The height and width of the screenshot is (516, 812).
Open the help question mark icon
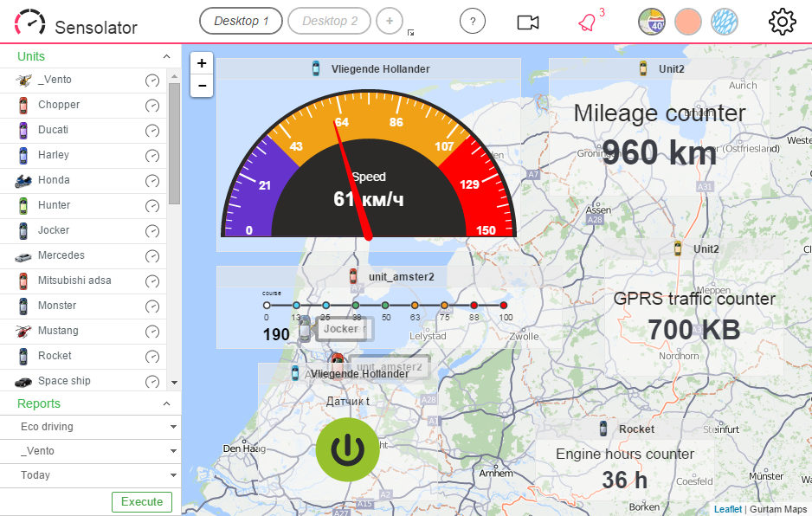pos(473,22)
